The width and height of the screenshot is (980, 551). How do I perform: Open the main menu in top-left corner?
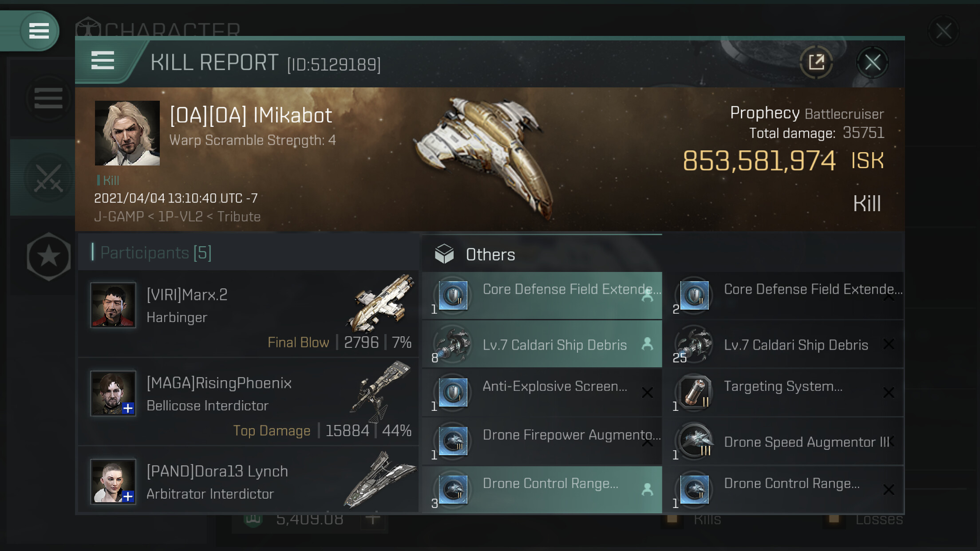coord(39,31)
